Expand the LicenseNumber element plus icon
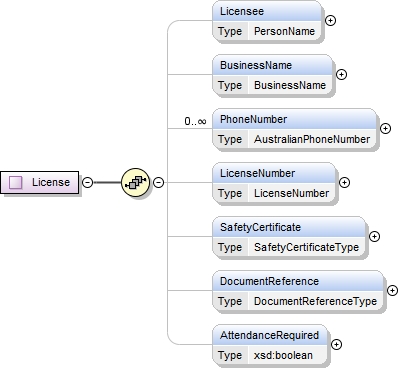Viewport: 400px width, 370px height. point(344,183)
